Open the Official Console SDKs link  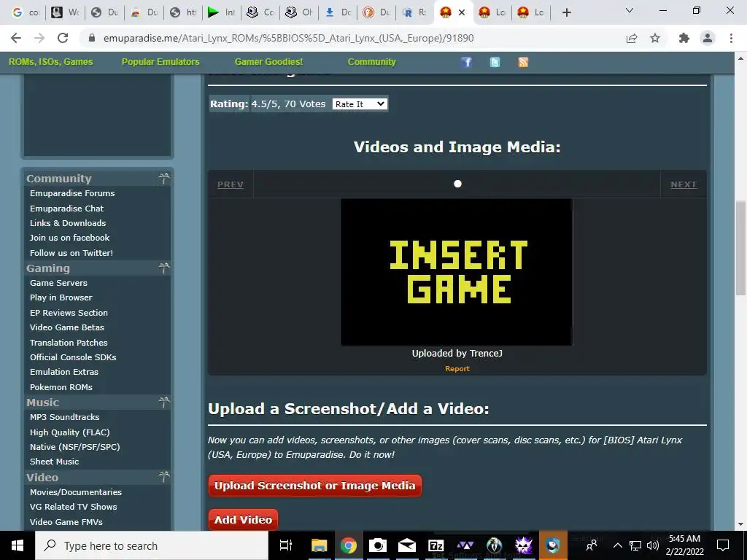click(73, 357)
